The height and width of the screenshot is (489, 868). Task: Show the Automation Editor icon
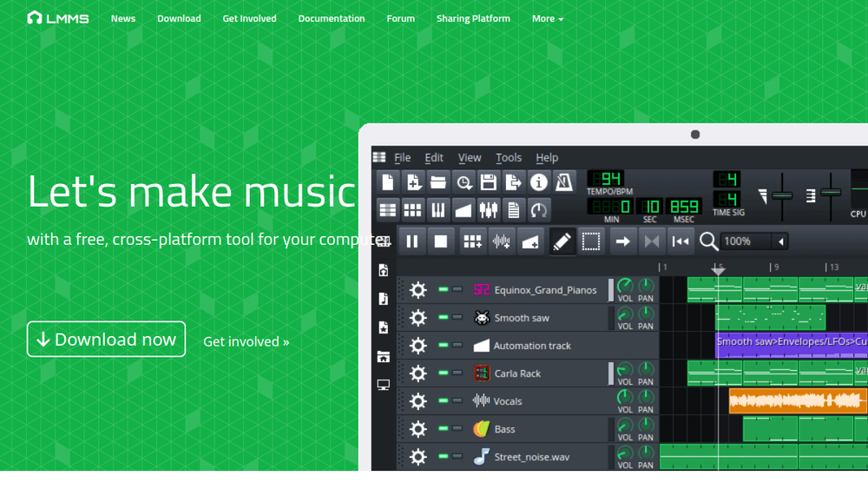pyautogui.click(x=464, y=210)
